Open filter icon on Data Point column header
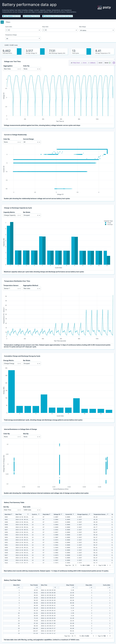This screenshot has width=116, height=644. coord(12,514)
